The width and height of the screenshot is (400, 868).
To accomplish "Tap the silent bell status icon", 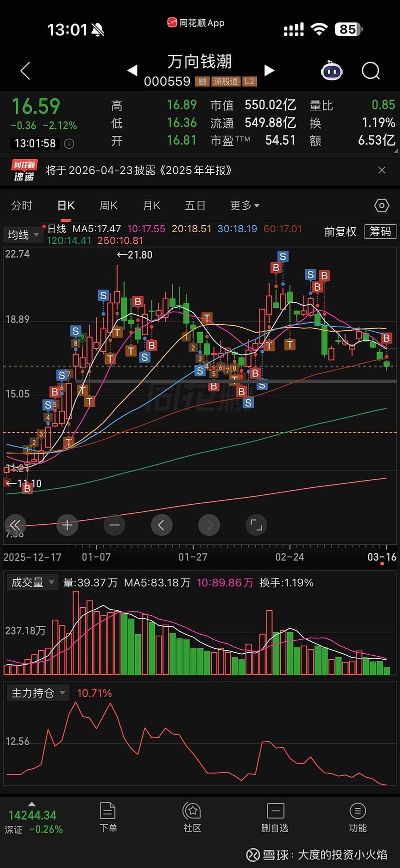I will [x=98, y=30].
